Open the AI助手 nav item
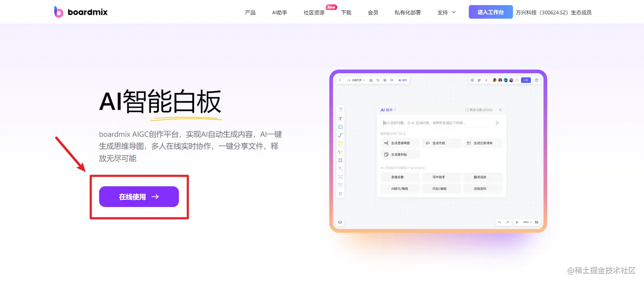 tap(280, 12)
